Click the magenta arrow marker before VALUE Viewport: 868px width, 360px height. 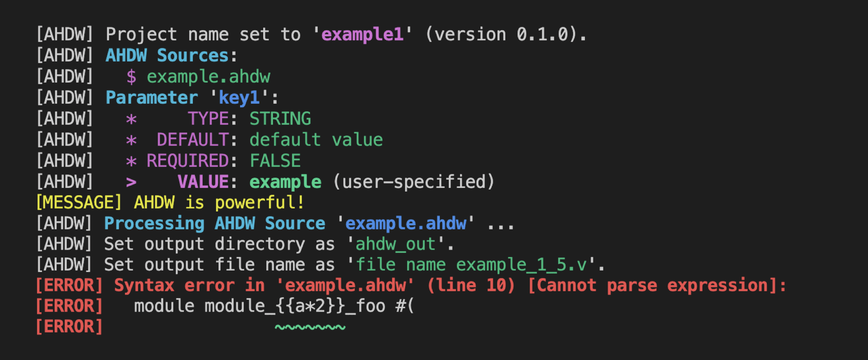131,182
